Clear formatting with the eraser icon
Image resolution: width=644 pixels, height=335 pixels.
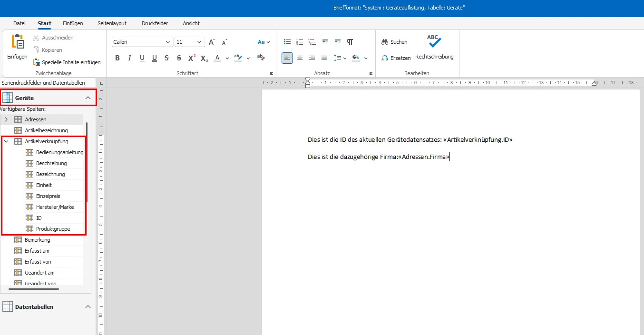[x=261, y=57]
